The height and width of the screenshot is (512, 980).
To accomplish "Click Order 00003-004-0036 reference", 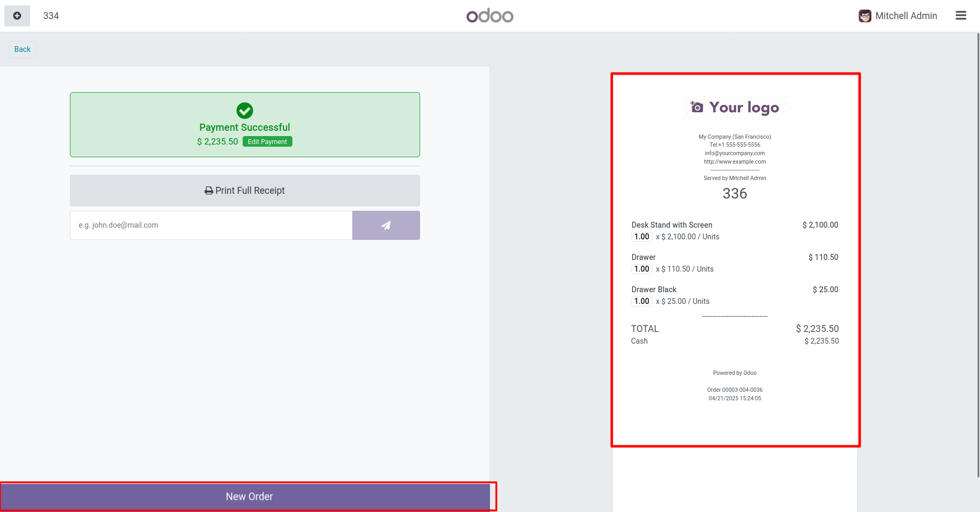I will tap(735, 390).
